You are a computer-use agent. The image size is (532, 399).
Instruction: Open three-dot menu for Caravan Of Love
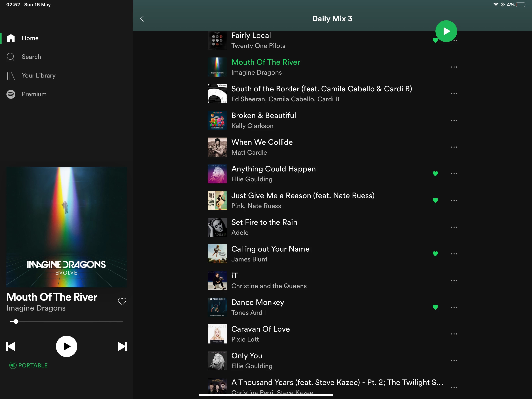454,334
